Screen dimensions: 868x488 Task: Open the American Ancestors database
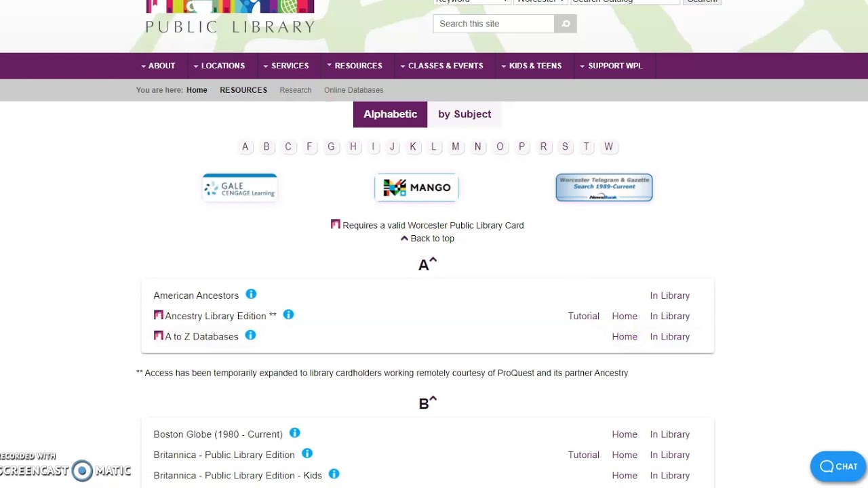pyautogui.click(x=196, y=296)
